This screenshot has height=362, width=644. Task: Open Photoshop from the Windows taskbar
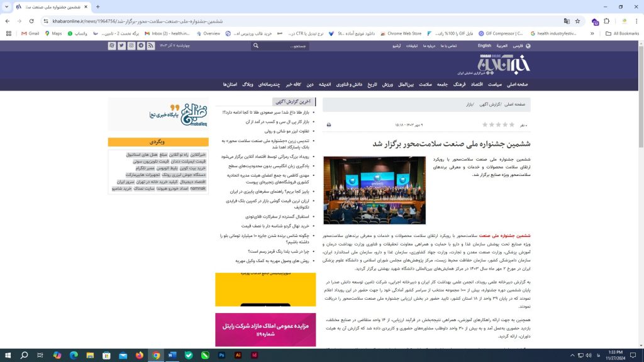pos(222,355)
